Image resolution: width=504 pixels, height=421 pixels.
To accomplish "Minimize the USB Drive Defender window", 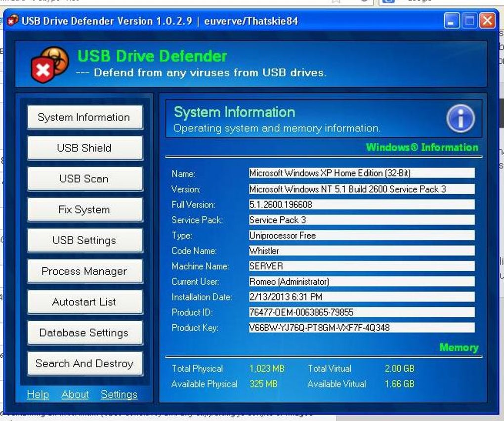I will 452,21.
